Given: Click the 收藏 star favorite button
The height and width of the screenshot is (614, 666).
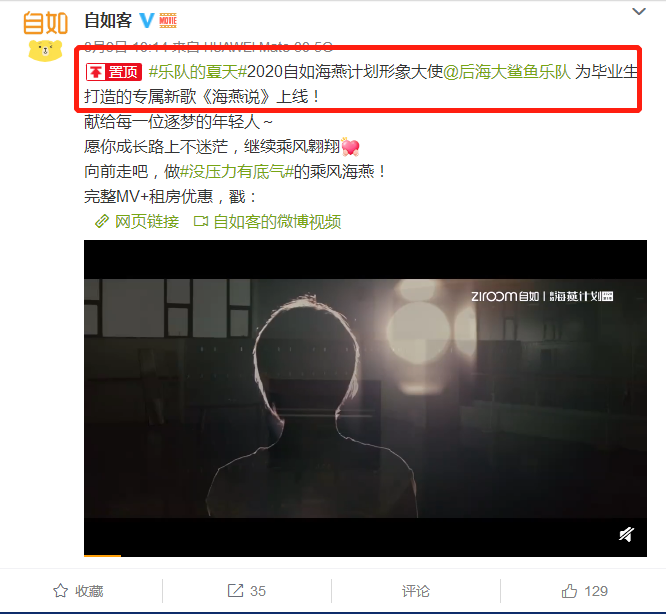Looking at the screenshot, I should (x=78, y=591).
